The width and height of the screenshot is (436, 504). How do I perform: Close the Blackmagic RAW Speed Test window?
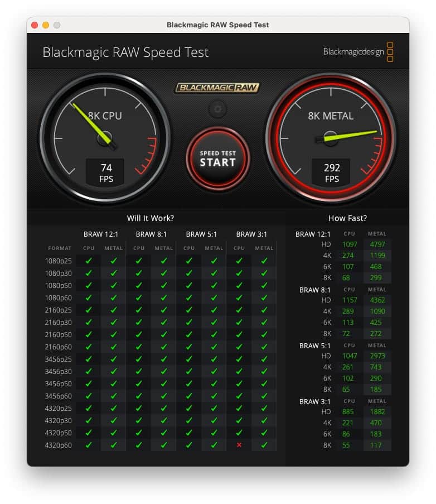click(x=35, y=25)
